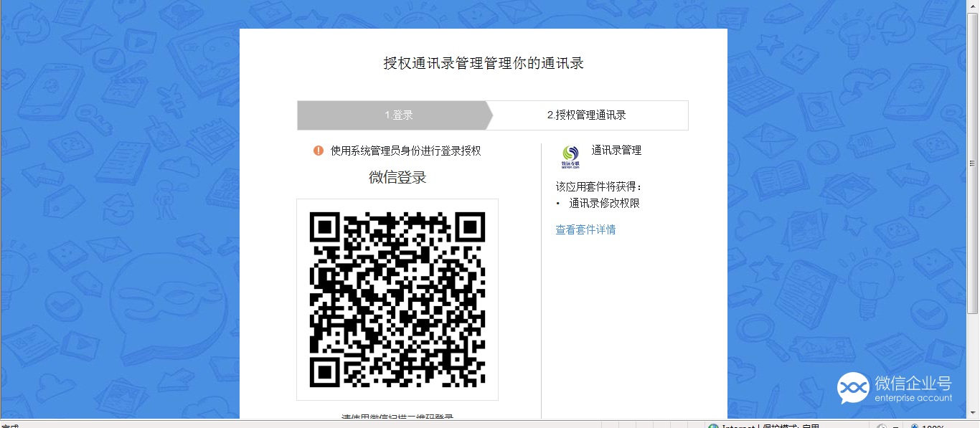Viewport: 980px width, 428px height.
Task: Click the 使用系统管理员身份进行登录授权 notice text
Action: (405, 151)
